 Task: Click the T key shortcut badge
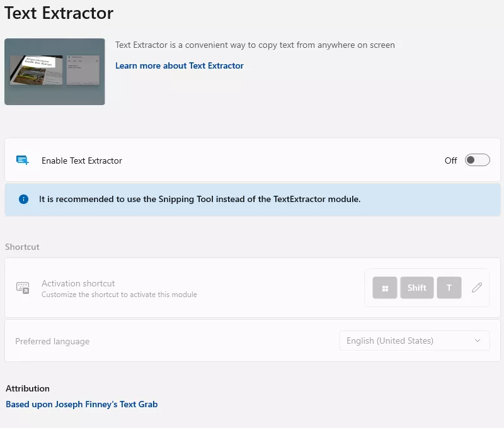coord(449,288)
